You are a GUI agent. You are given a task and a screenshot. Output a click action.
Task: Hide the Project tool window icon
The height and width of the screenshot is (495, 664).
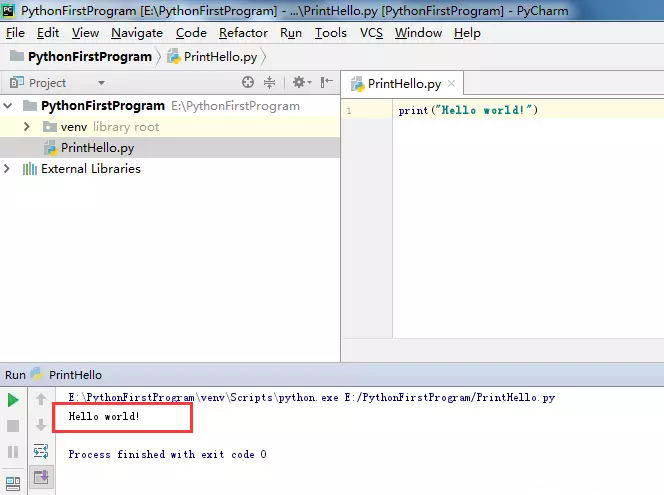326,82
